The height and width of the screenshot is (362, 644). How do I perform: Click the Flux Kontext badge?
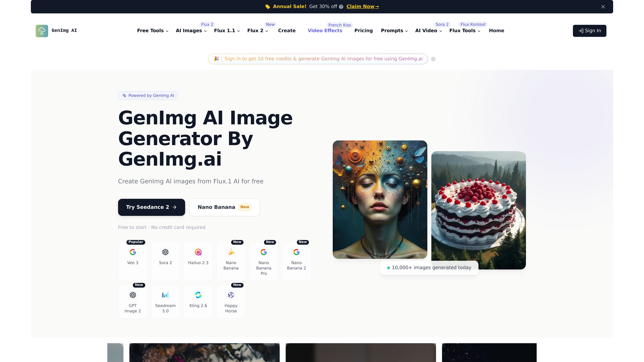coord(473,24)
